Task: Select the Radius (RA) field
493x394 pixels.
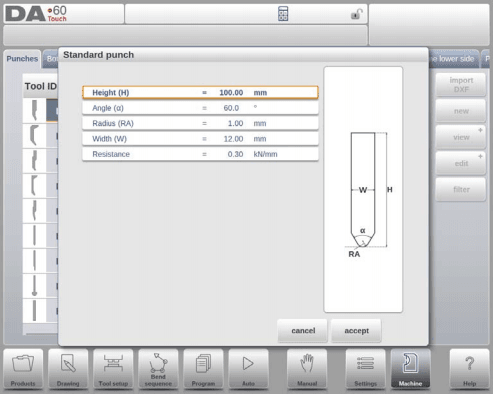Action: click(x=200, y=123)
